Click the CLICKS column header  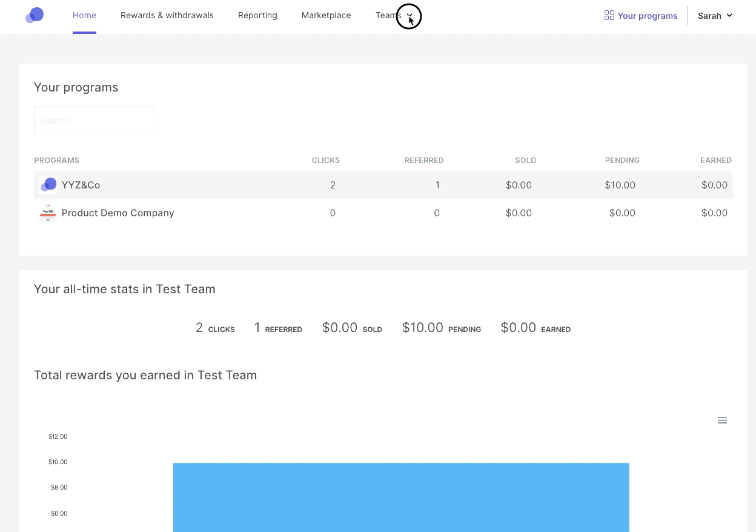[326, 161]
